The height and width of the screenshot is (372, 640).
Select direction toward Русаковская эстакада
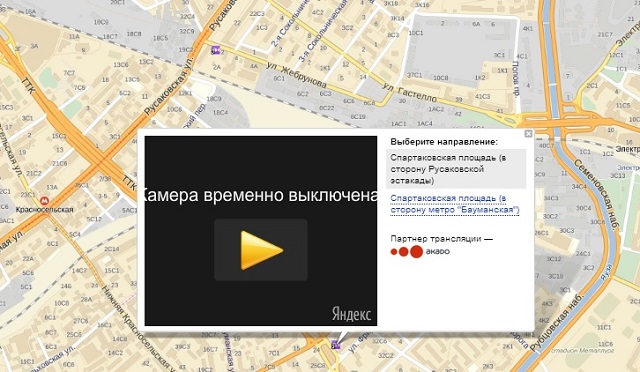(456, 169)
